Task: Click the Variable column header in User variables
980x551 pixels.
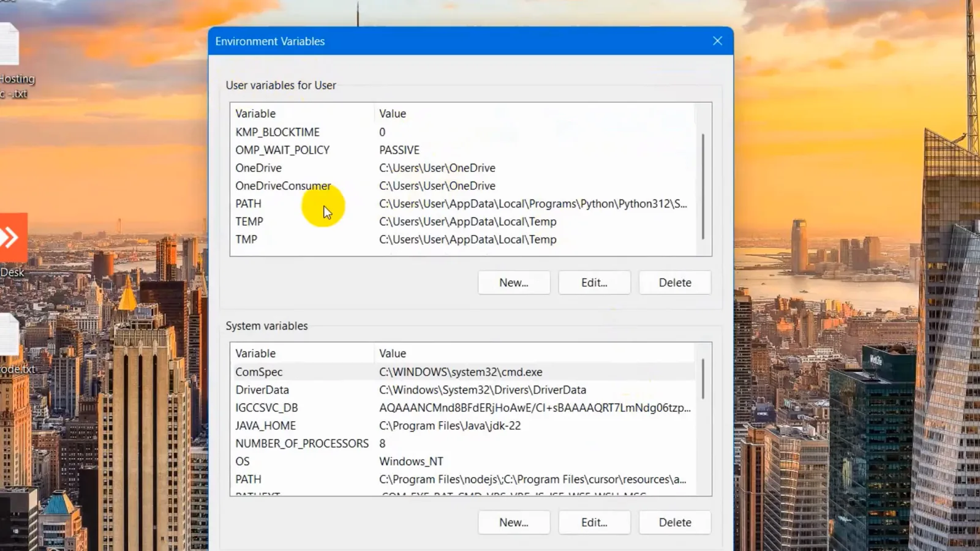Action: [303, 114]
